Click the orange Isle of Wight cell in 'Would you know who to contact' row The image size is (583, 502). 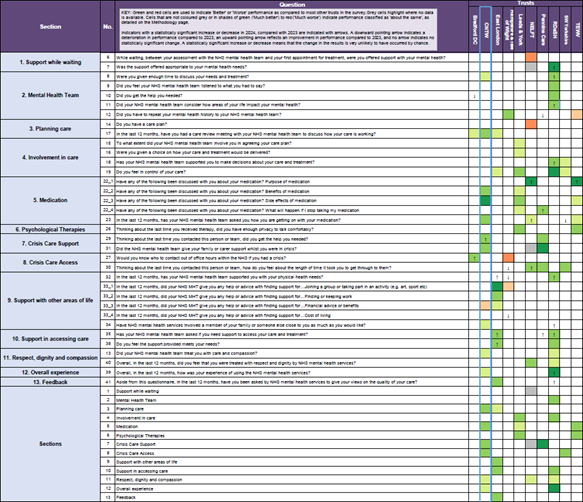(508, 258)
